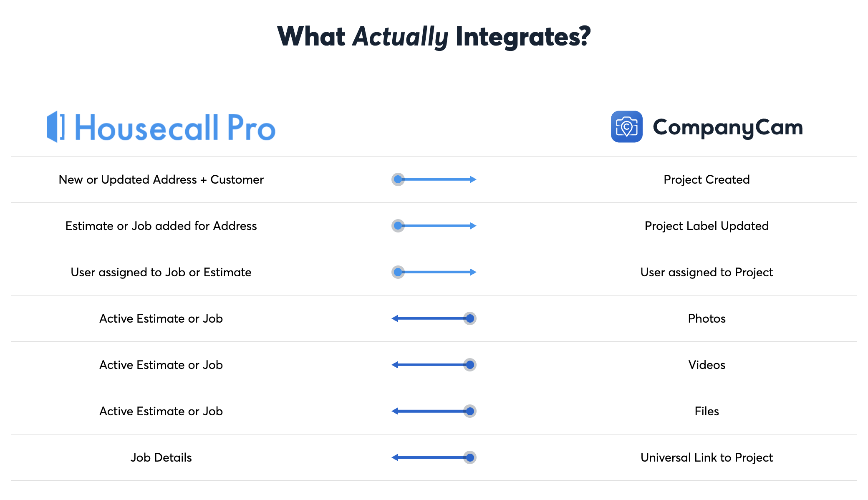Click the CompanyCam camera logo icon
Viewport: 868px width, 500px height.
(x=626, y=126)
